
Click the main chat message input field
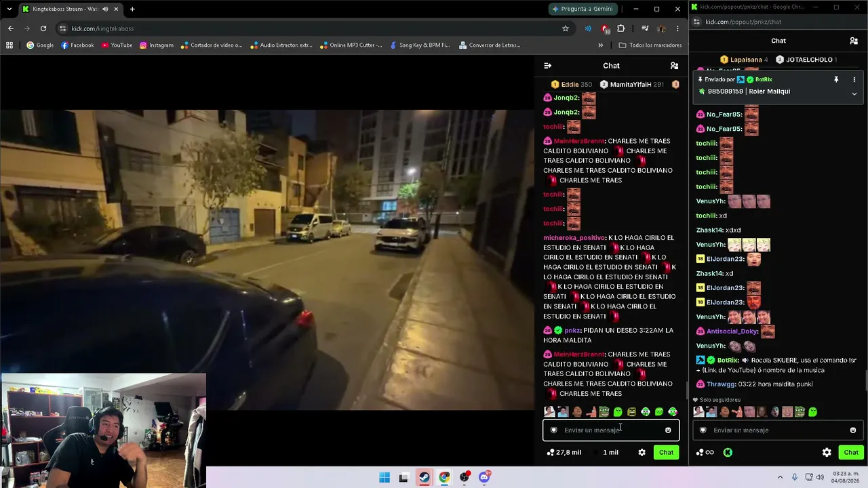[x=610, y=430]
